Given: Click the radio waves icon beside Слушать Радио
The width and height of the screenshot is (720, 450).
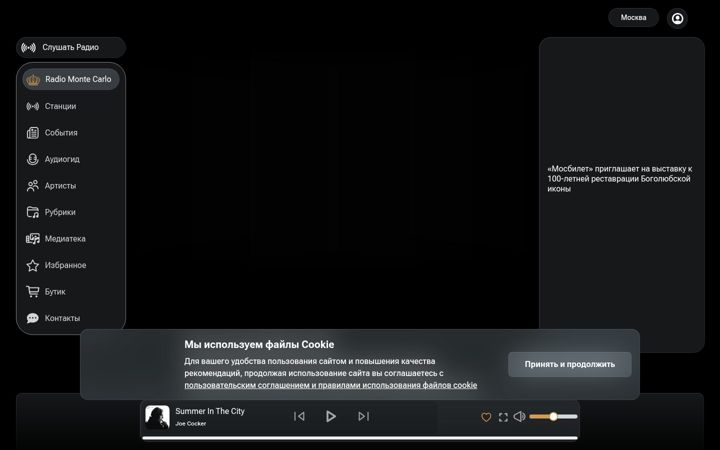Looking at the screenshot, I should pos(28,47).
